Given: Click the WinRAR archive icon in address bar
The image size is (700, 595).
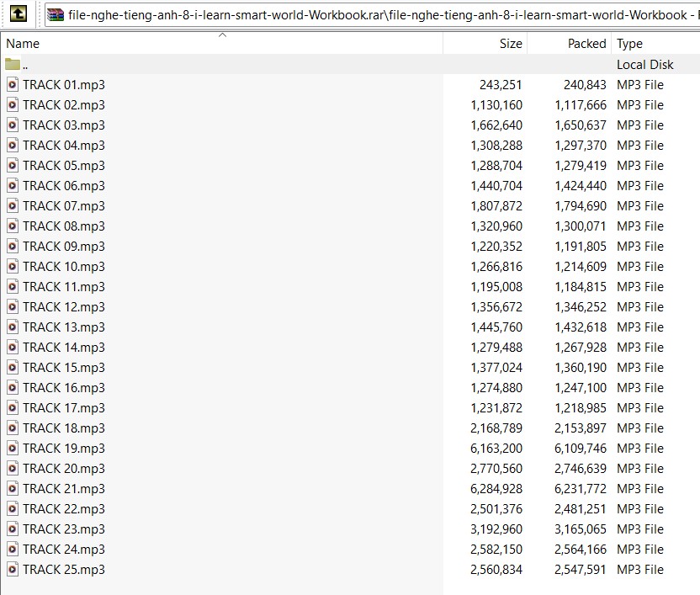Looking at the screenshot, I should click(x=56, y=14).
